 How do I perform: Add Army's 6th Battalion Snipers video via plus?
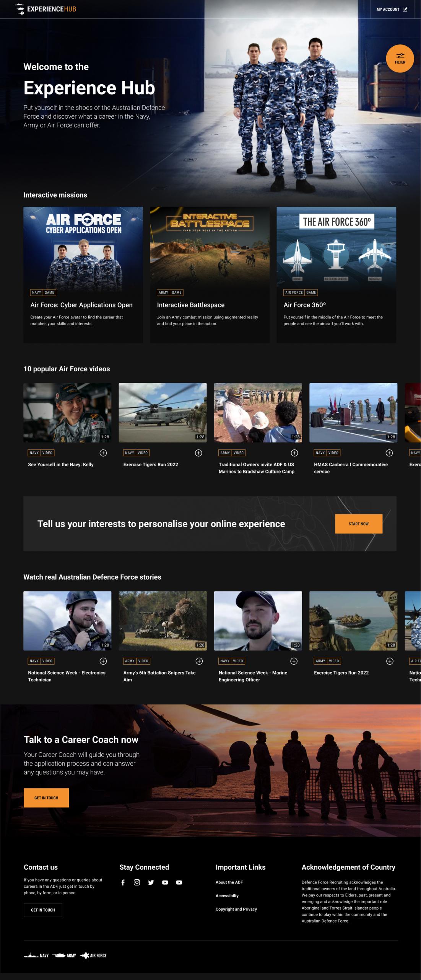pyautogui.click(x=199, y=661)
